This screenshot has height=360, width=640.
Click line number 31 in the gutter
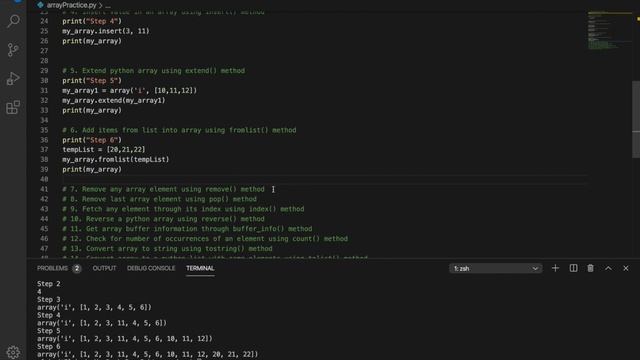(x=44, y=91)
